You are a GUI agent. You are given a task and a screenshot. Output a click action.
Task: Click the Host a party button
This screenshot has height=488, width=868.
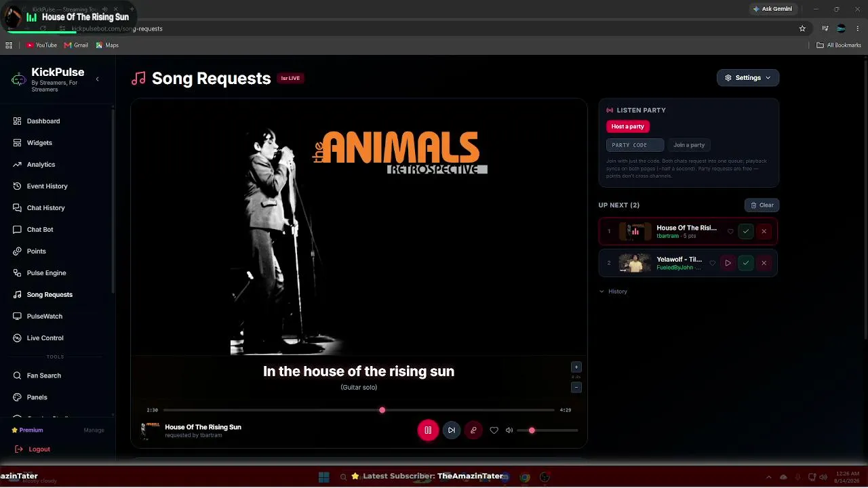point(627,127)
